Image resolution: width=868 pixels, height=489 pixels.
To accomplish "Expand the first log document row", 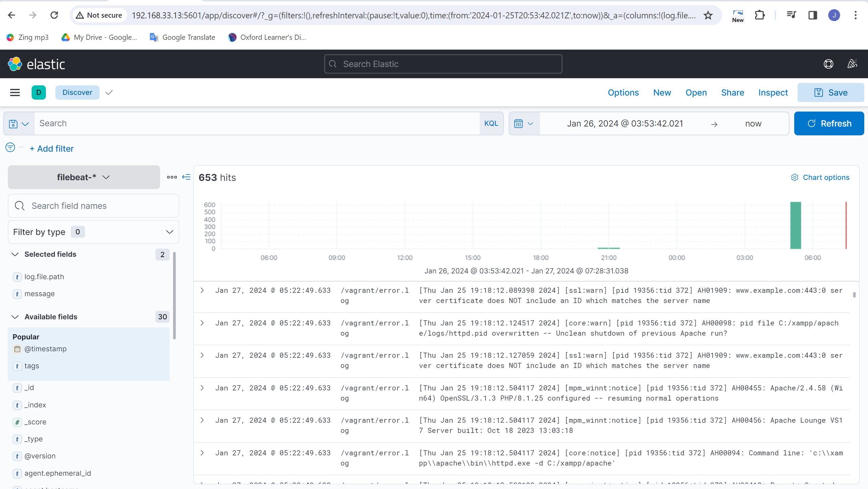I will click(202, 290).
